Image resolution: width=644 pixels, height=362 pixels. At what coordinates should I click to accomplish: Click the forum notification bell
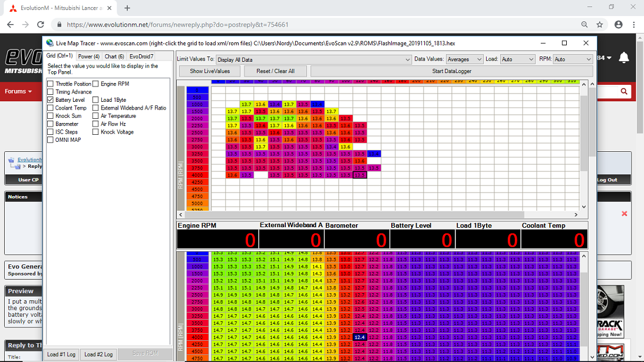point(624,58)
